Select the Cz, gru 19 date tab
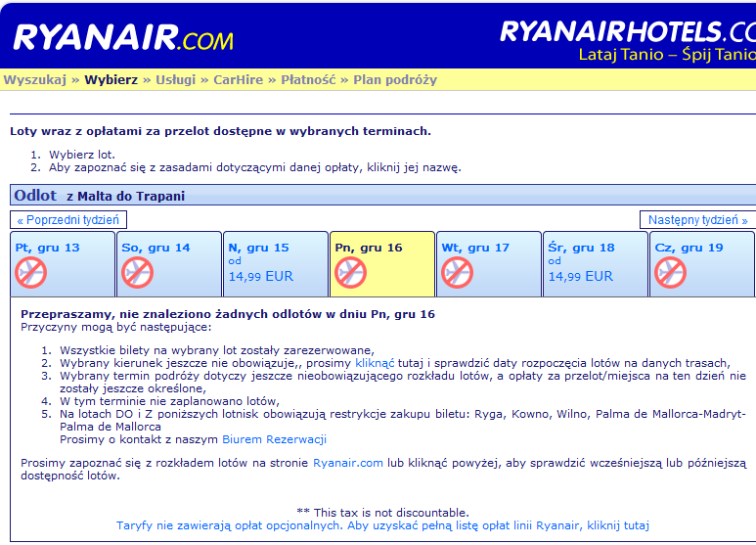756x545 pixels. click(x=702, y=264)
